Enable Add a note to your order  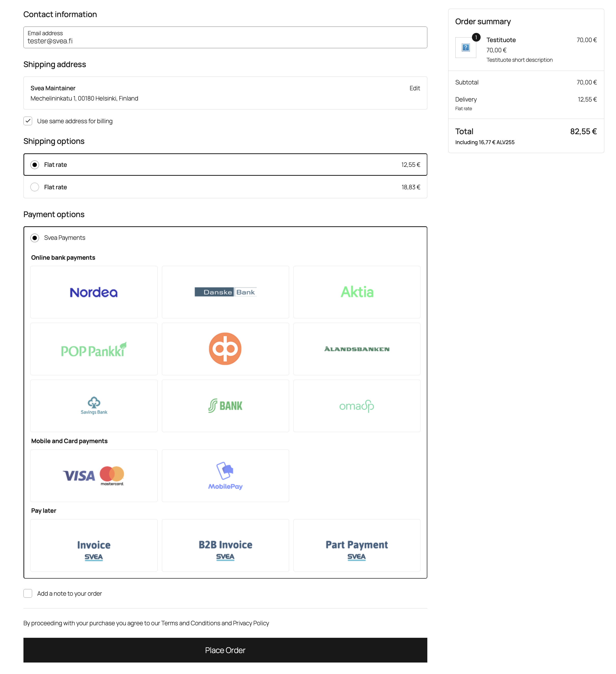click(28, 593)
